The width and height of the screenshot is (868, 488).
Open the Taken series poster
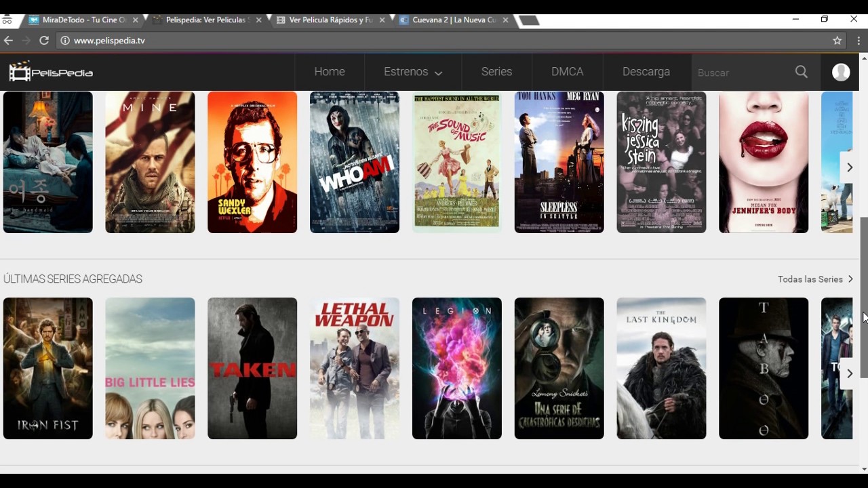[x=252, y=368]
